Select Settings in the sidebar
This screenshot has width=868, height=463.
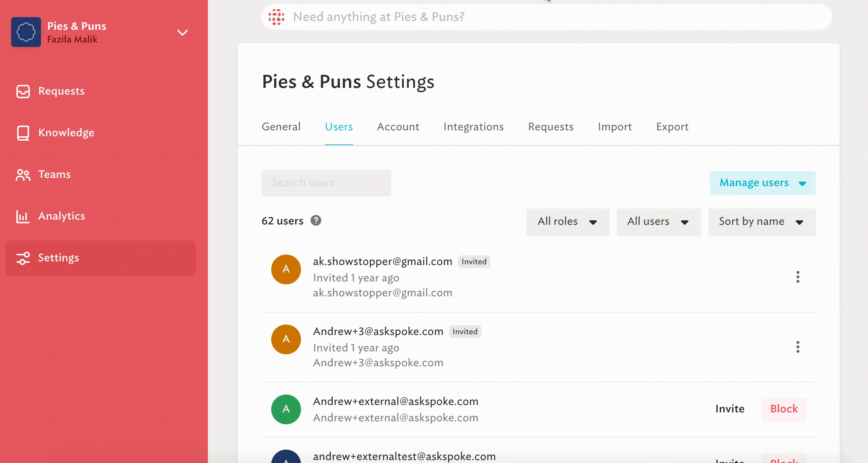coord(101,258)
